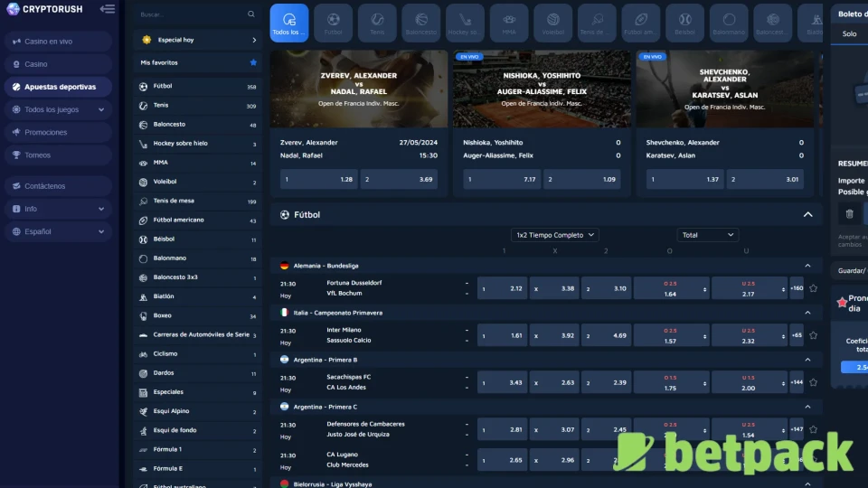Select the MMA sport icon tab
Viewport: 868px width, 488px height.
pos(509,23)
